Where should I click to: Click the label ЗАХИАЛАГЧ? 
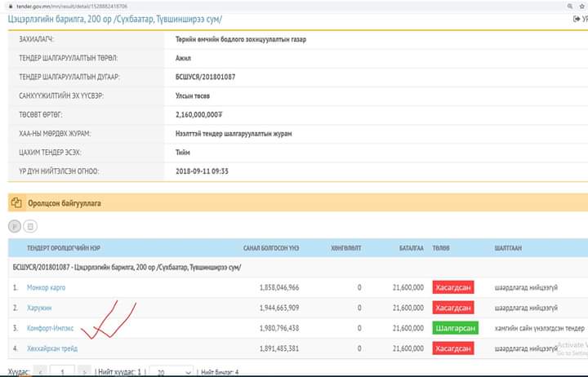[x=37, y=39]
